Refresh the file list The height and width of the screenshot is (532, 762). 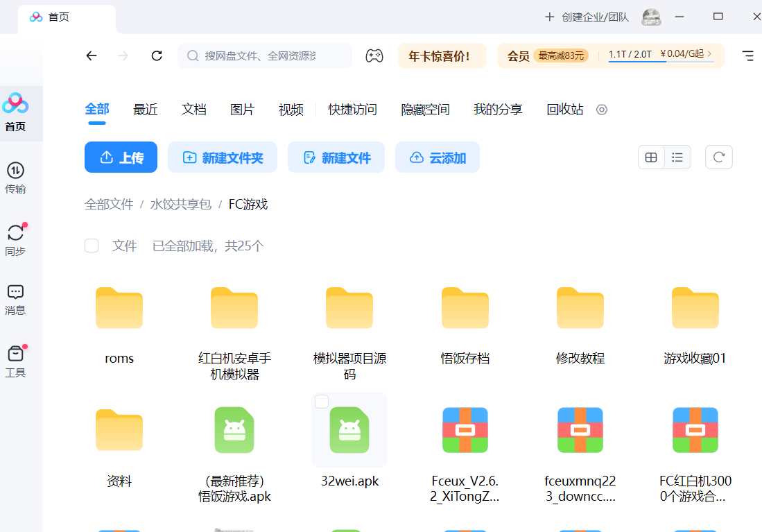719,157
